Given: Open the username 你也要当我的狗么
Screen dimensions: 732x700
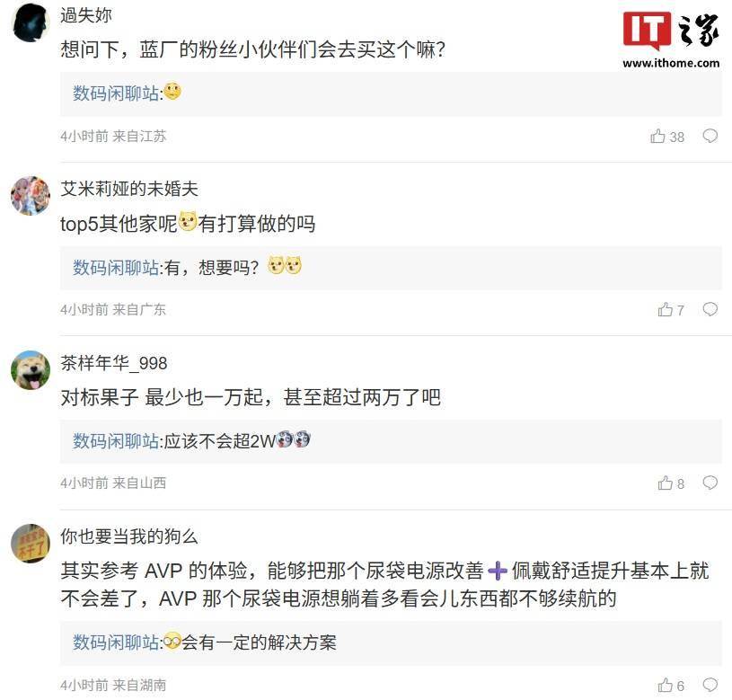Looking at the screenshot, I should click(x=129, y=536).
